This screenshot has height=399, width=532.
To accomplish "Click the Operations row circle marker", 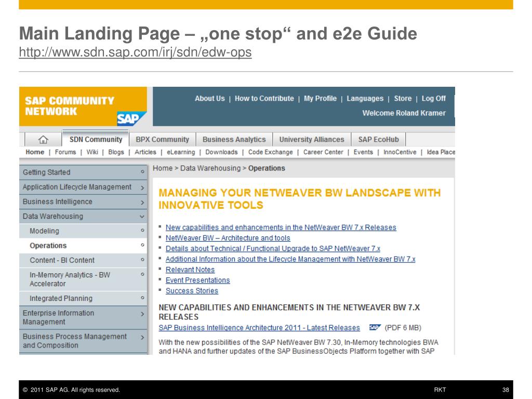I will click(x=142, y=245).
